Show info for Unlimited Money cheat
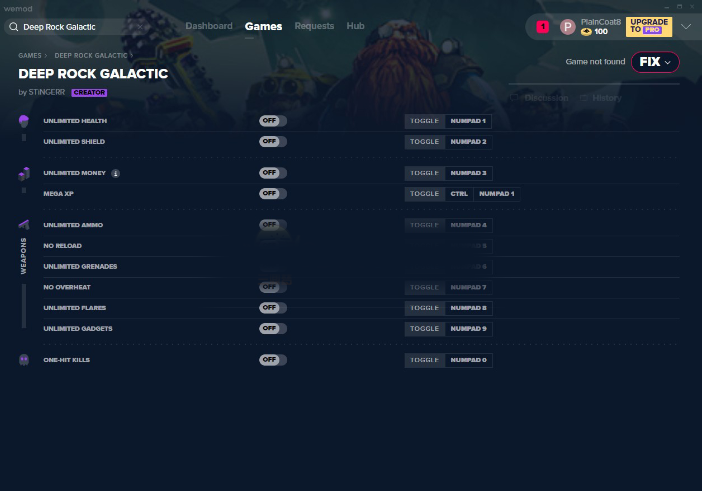The width and height of the screenshot is (702, 492). [x=116, y=173]
